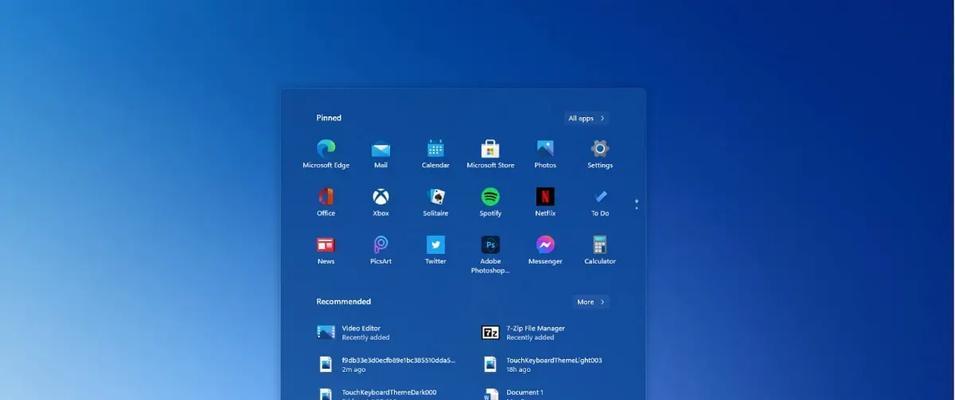Open Settings gear icon
Image resolution: width=955 pixels, height=400 pixels.
[600, 154]
